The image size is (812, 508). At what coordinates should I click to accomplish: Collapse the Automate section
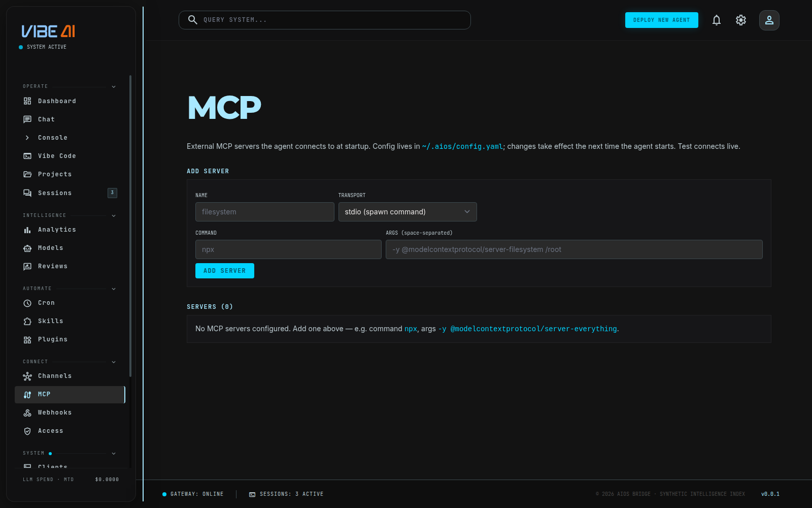point(114,289)
